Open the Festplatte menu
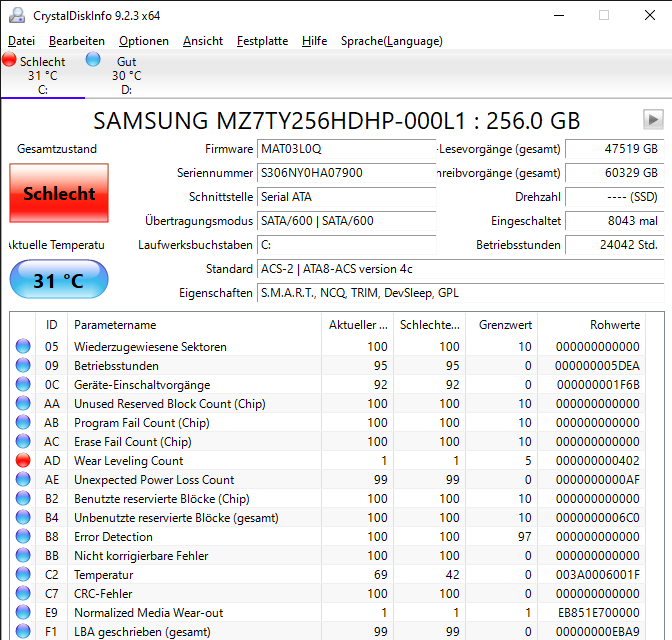 click(x=262, y=41)
